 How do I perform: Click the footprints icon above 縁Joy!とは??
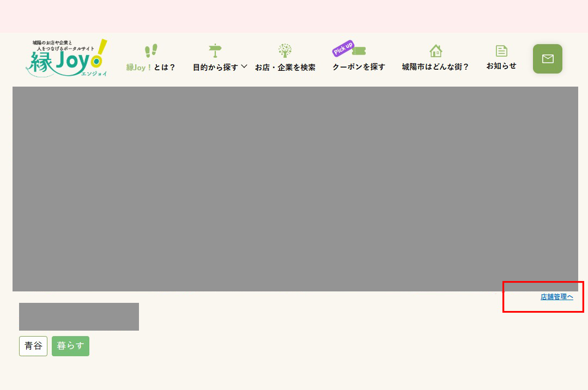[151, 50]
